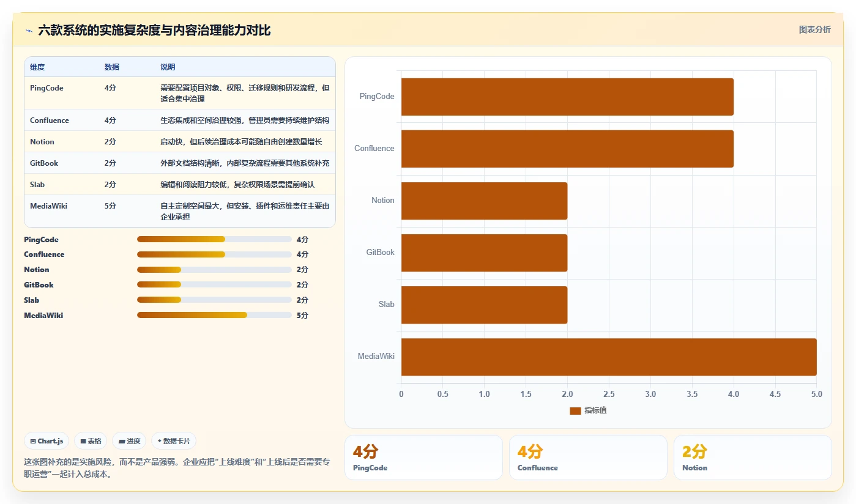Click the 指标值 legend text

(x=595, y=410)
